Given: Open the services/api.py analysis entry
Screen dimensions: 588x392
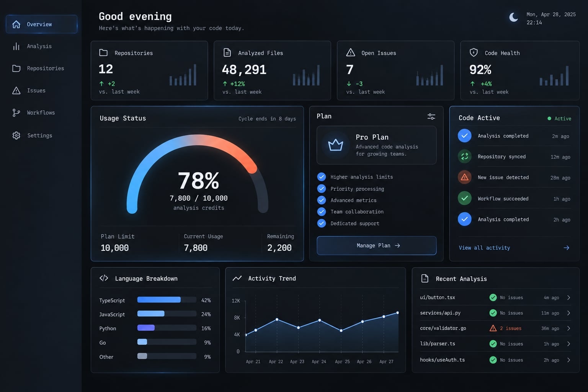Looking at the screenshot, I should pos(495,313).
